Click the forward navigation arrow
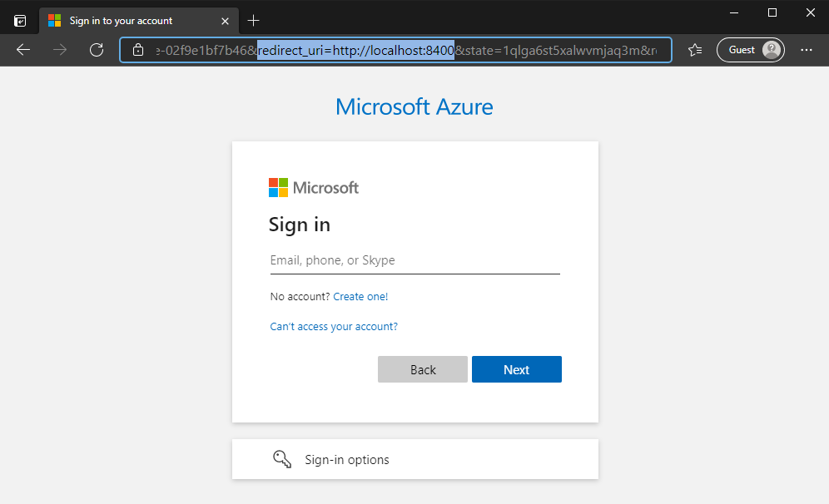This screenshot has width=829, height=504. pyautogui.click(x=59, y=50)
